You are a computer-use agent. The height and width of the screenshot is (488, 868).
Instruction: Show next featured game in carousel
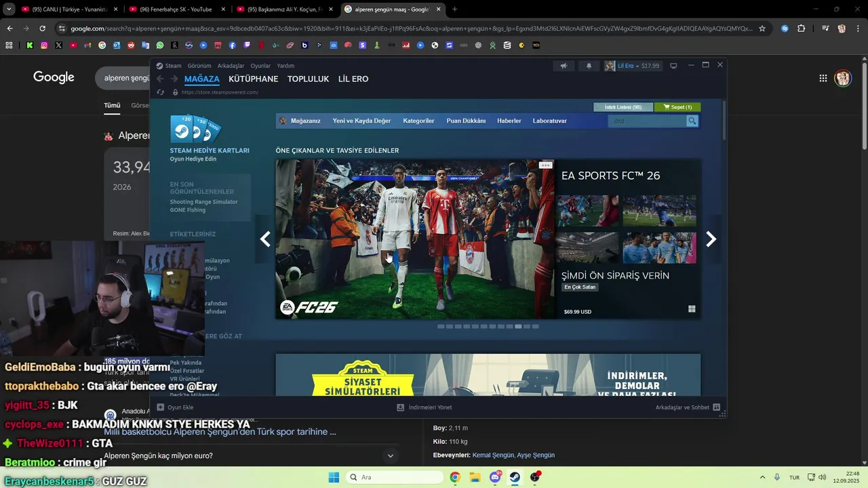click(711, 239)
